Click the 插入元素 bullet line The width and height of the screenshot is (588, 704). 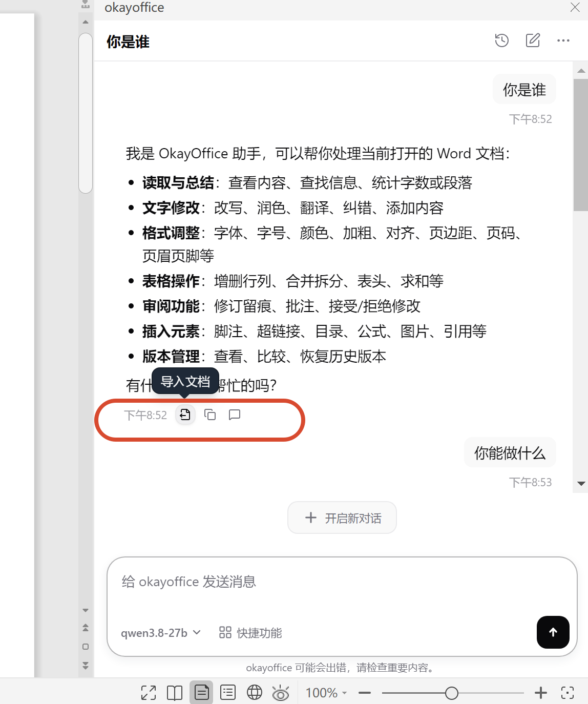tap(314, 331)
